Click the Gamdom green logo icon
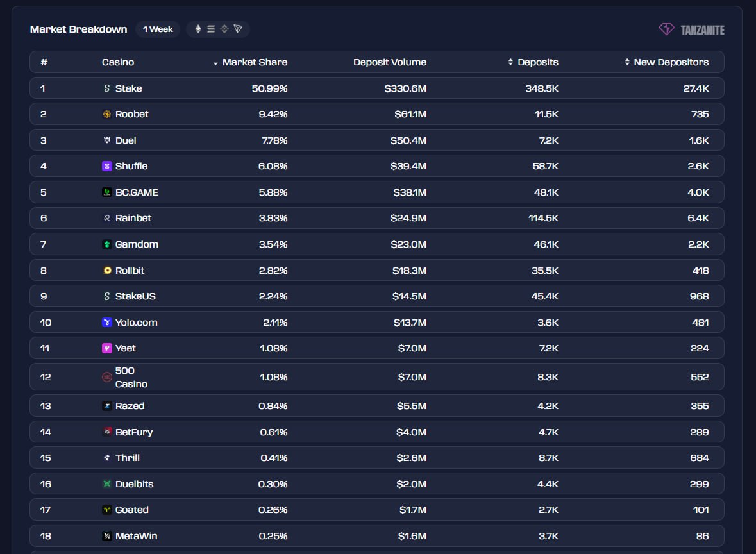Viewport: 756px width, 554px height. 107,244
